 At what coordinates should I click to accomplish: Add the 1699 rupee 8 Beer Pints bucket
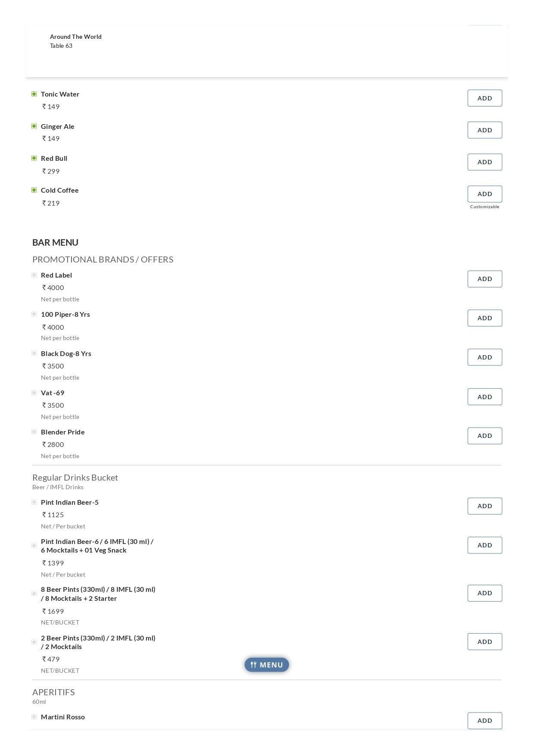pos(485,593)
